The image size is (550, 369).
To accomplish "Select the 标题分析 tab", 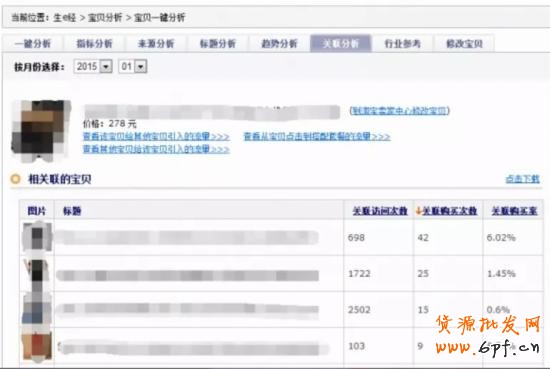I will (x=218, y=43).
